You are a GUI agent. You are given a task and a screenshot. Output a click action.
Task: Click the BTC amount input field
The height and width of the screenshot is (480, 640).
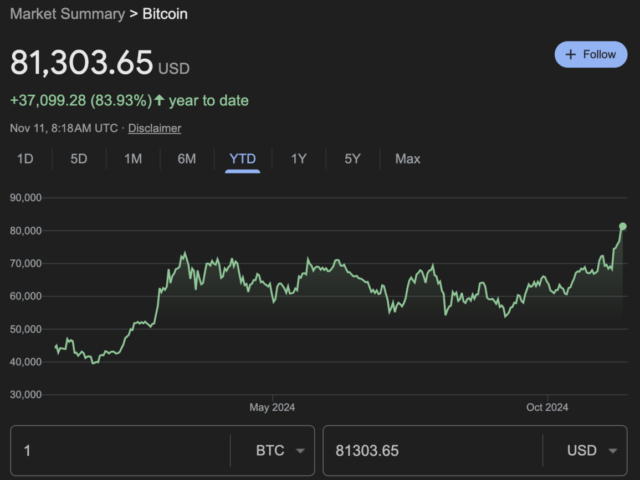tap(120, 451)
